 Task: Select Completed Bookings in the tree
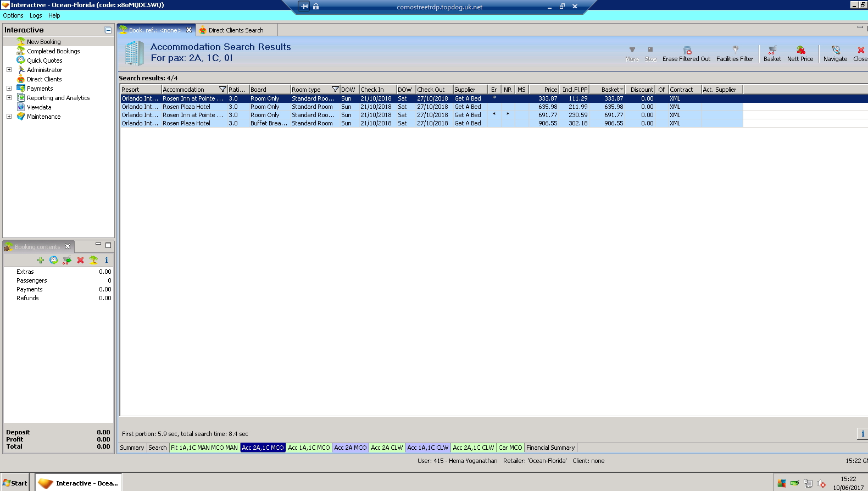pyautogui.click(x=53, y=51)
